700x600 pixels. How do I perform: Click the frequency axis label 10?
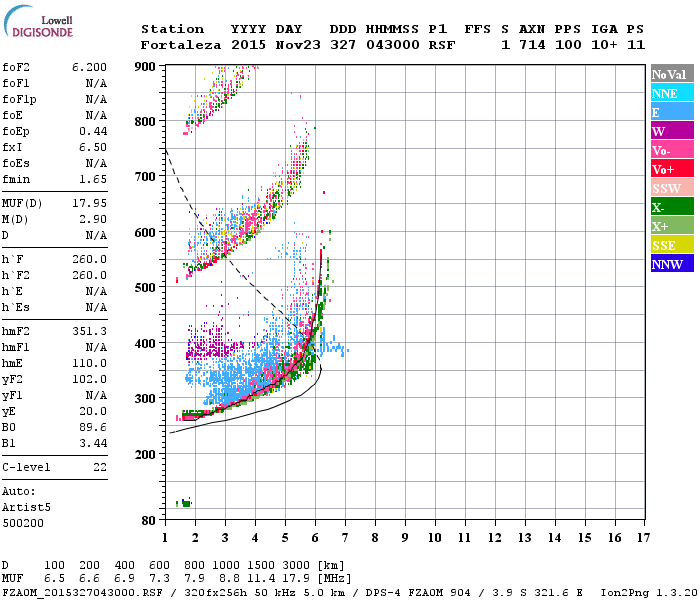pos(435,538)
